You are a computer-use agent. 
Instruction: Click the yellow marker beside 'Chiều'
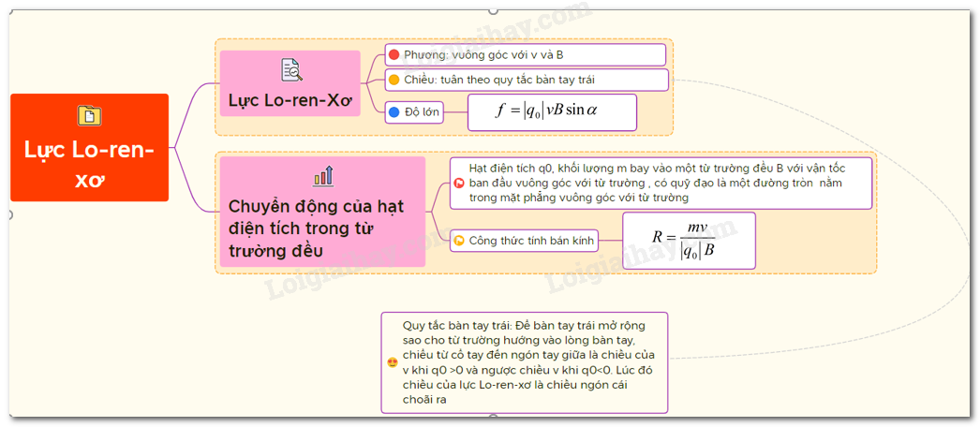pos(393,80)
